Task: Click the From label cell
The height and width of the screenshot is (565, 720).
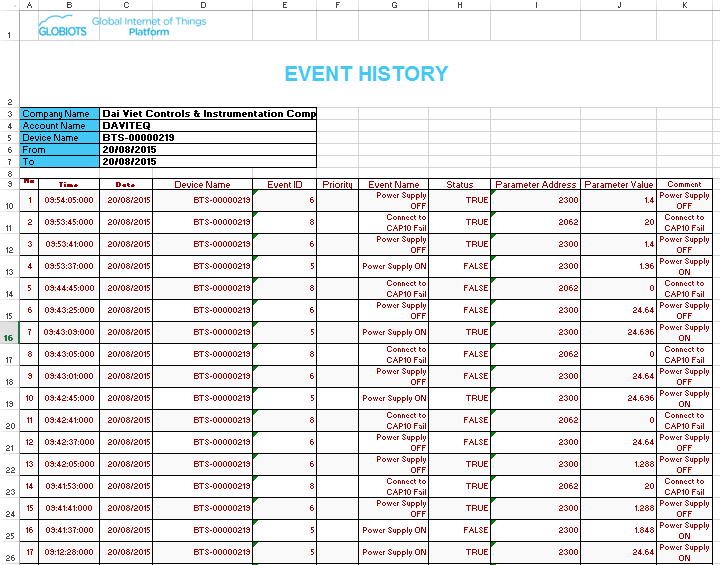Action: 60,149
